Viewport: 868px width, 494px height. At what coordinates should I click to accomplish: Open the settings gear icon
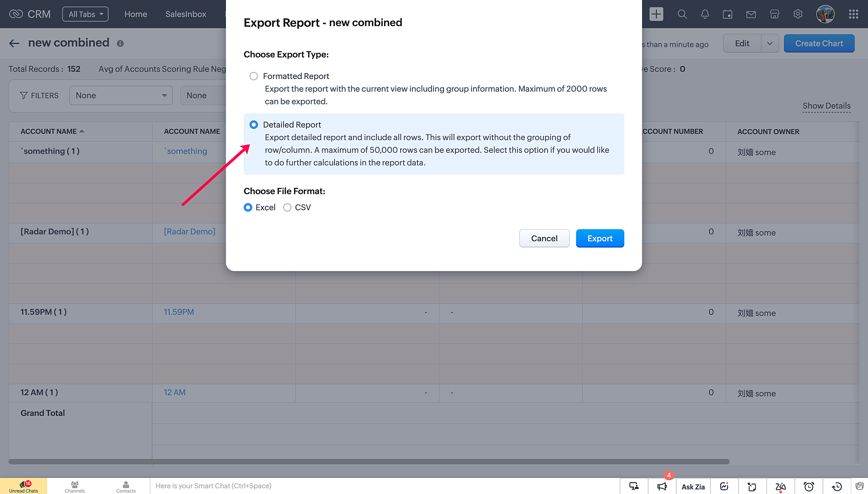tap(798, 14)
